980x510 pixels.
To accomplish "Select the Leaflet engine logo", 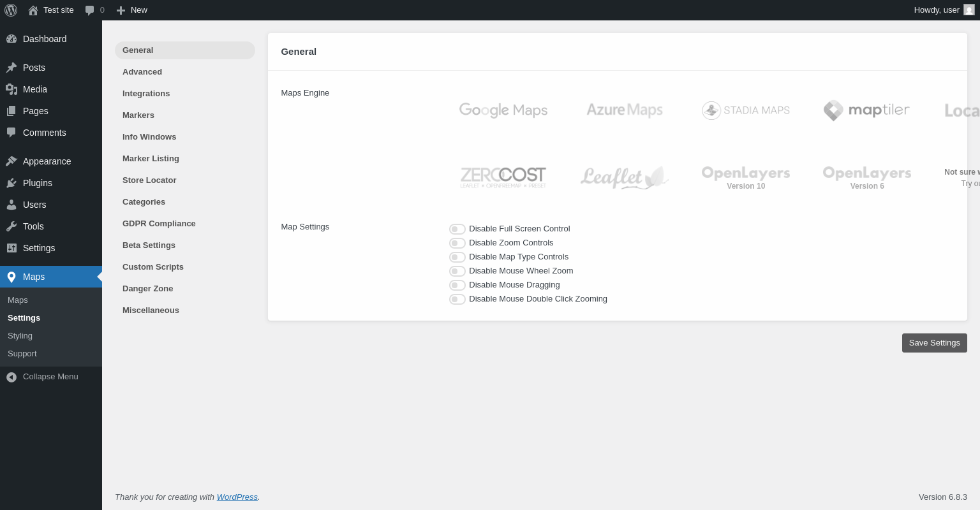I will click(x=625, y=177).
